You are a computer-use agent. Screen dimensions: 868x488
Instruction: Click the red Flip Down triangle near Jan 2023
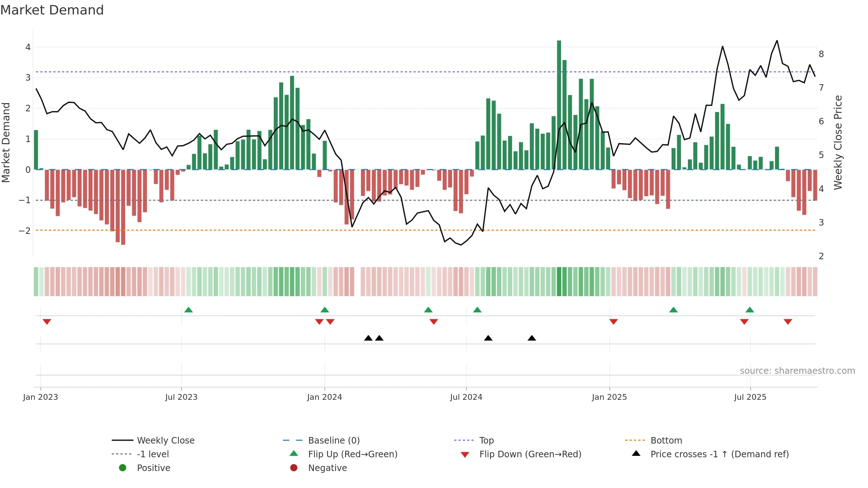pos(47,322)
